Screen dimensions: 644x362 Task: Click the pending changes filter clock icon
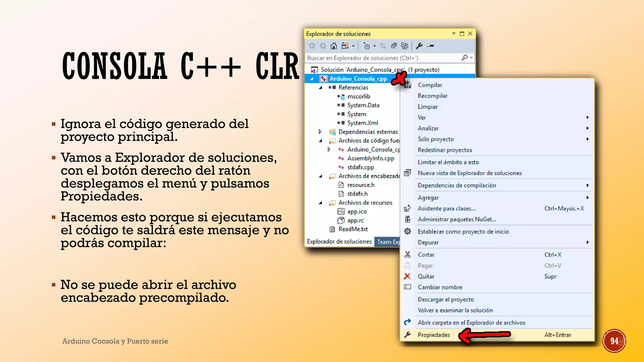click(367, 46)
